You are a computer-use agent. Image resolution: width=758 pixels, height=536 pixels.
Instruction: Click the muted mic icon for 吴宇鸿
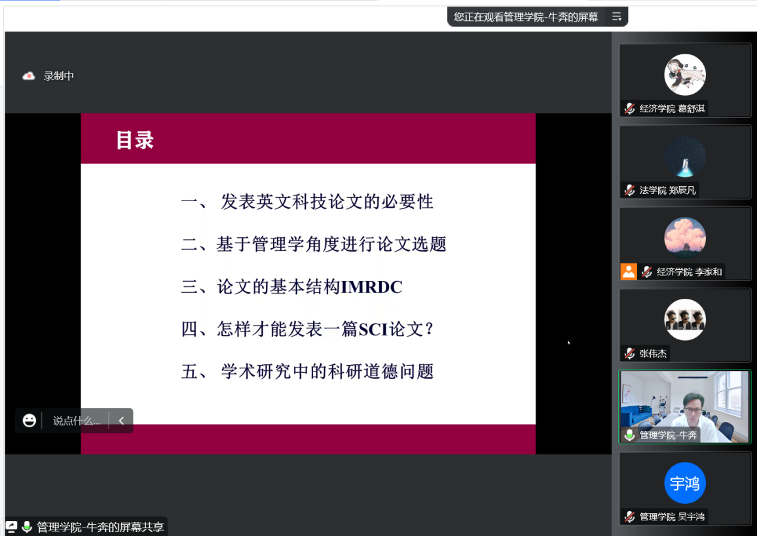(x=630, y=517)
